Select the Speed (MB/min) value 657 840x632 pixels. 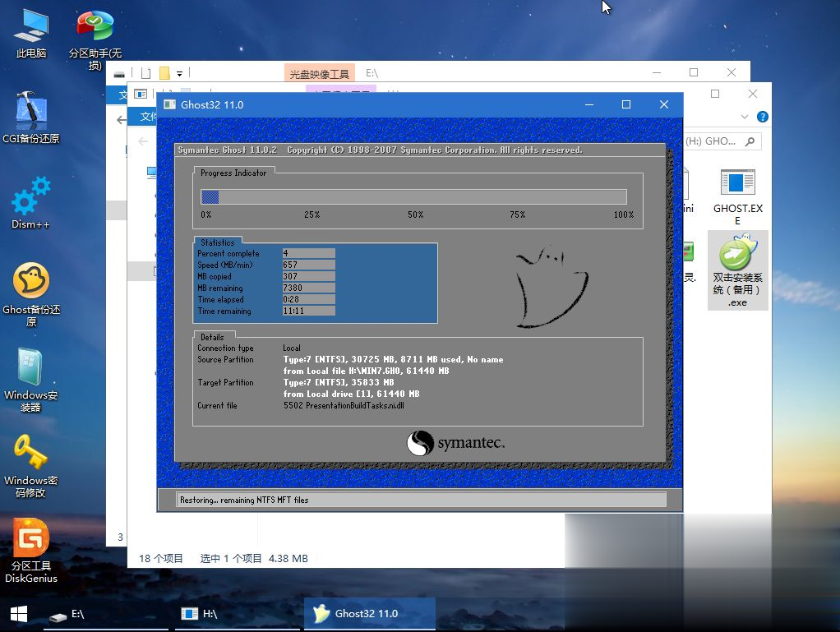click(308, 265)
